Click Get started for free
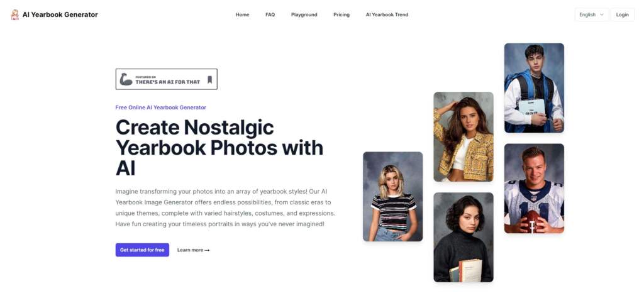This screenshot has width=644, height=308. pyautogui.click(x=142, y=250)
